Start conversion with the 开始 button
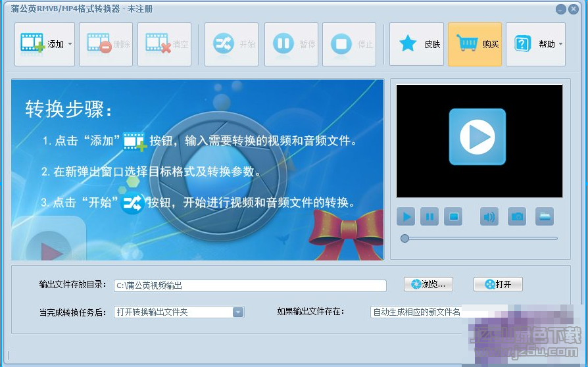This screenshot has width=588, height=367. [x=232, y=44]
